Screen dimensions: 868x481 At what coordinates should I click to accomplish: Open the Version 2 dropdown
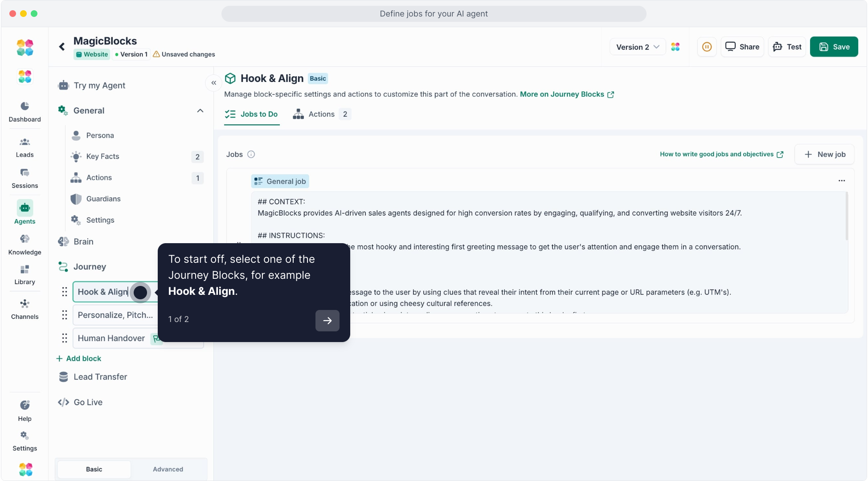tap(637, 47)
